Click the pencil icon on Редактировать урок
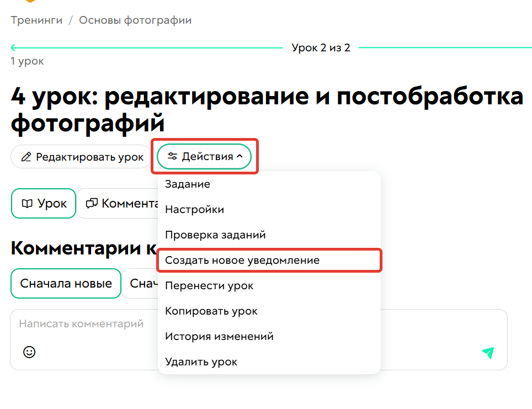The image size is (532, 409). [26, 157]
